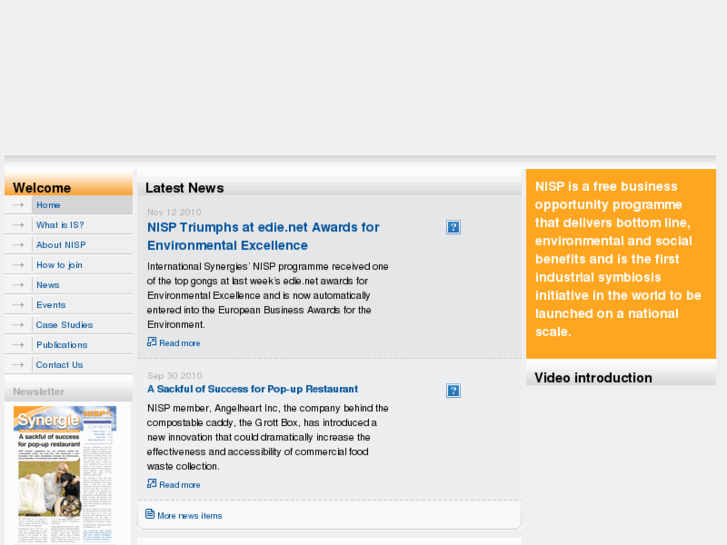The width and height of the screenshot is (727, 545).
Task: Open the News section
Action: [48, 285]
